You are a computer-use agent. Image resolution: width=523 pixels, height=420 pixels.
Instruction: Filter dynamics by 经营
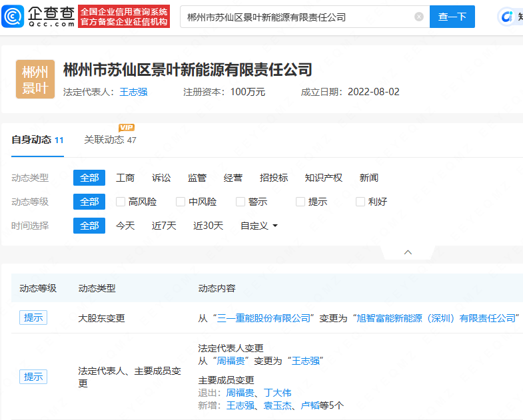[x=233, y=178]
